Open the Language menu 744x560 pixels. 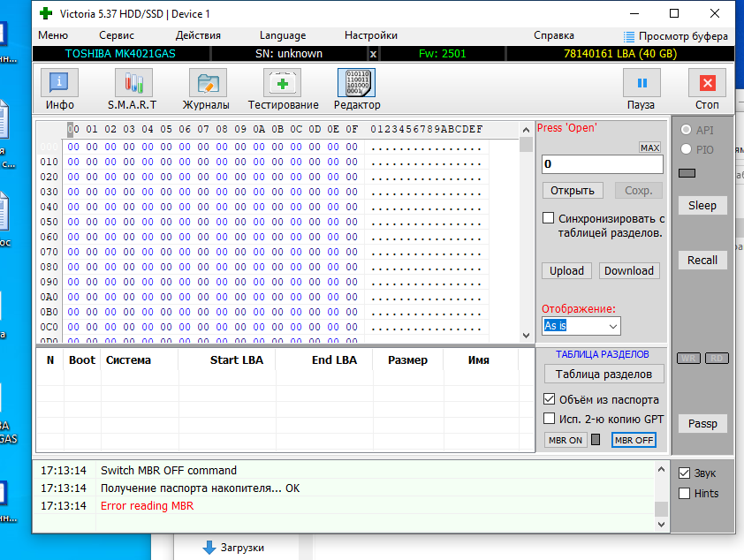(x=283, y=35)
